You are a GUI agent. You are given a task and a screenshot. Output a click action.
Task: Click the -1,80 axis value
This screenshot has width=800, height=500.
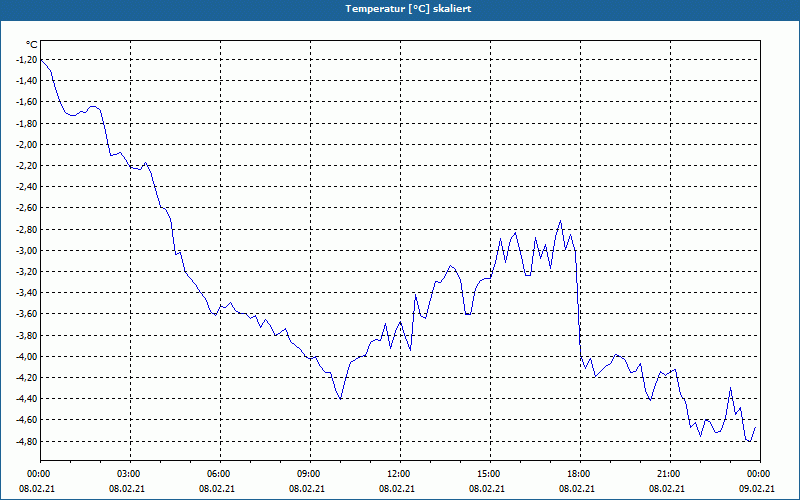tap(27, 123)
